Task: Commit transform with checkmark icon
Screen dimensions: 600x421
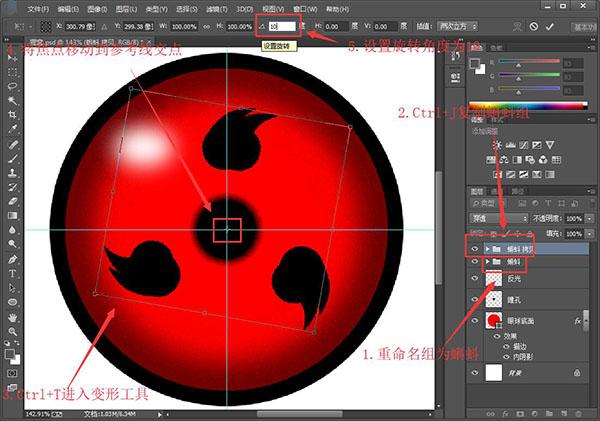Action: point(550,26)
